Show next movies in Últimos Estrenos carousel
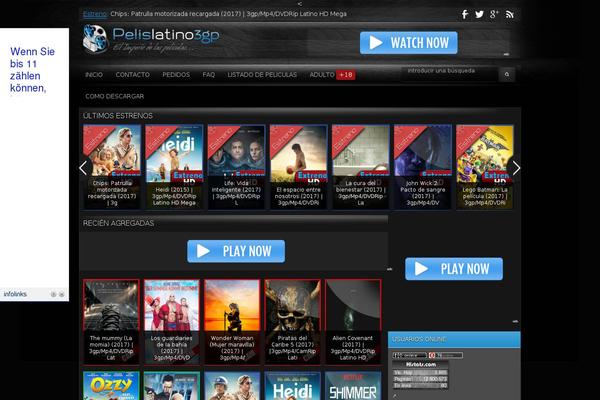This screenshot has height=400, width=600. pos(516,168)
